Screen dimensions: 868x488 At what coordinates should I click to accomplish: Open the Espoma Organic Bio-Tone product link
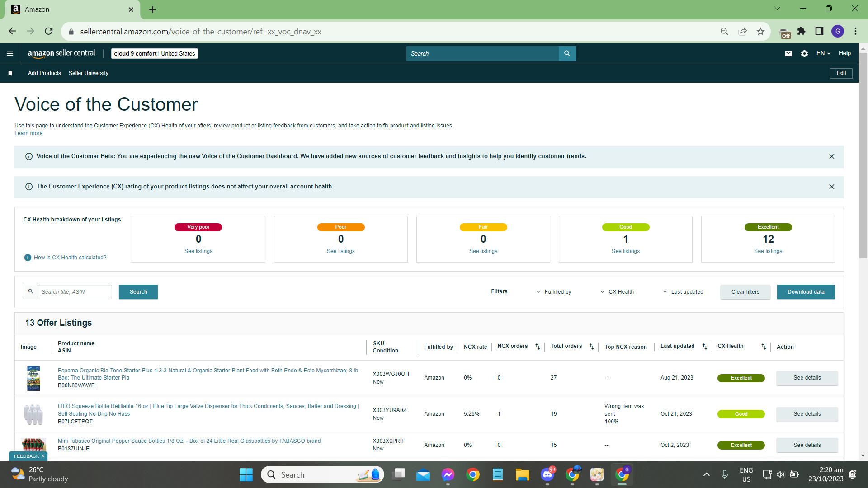click(208, 374)
